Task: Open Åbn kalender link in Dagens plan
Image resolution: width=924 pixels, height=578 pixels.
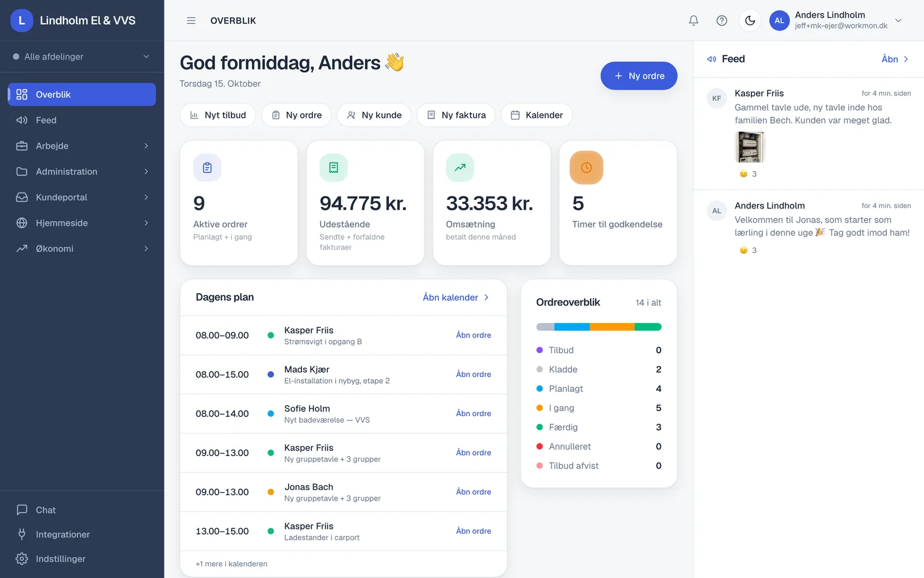Action: [x=456, y=297]
